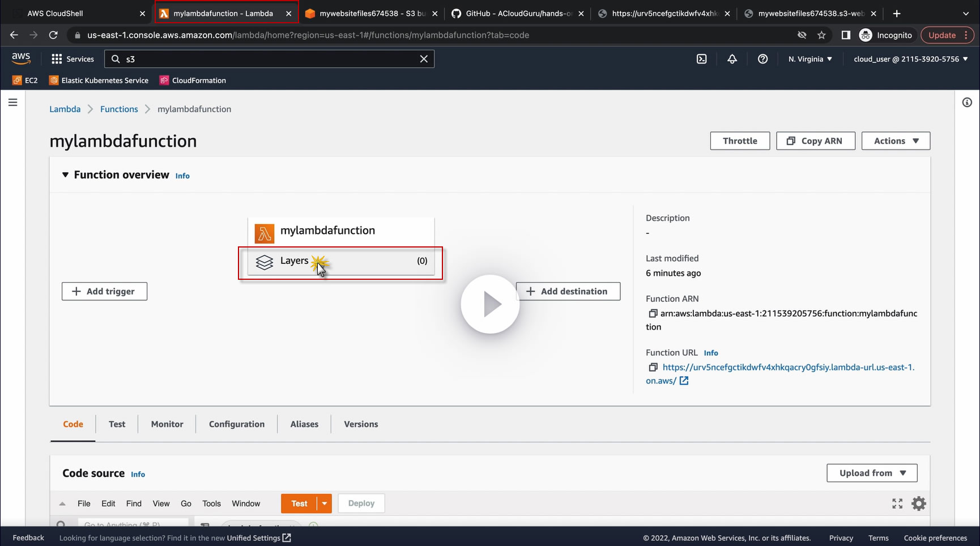Open the AWS support help icon
This screenshot has width=980, height=546.
[762, 59]
